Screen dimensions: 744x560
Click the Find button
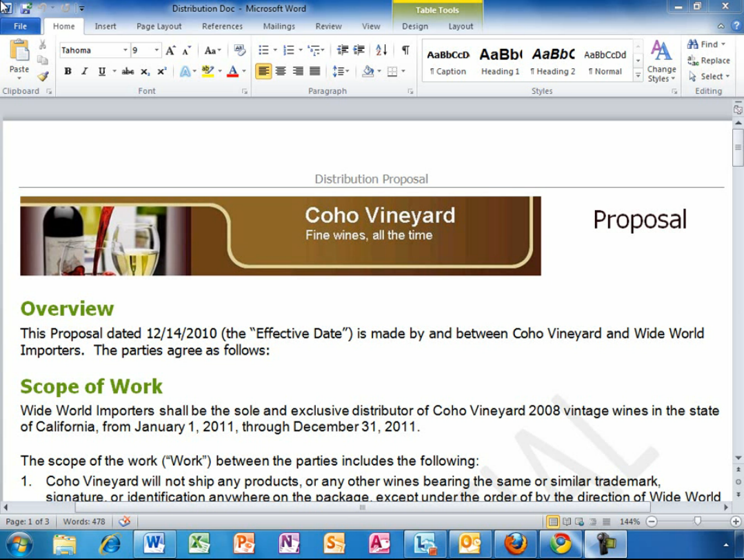tap(707, 44)
